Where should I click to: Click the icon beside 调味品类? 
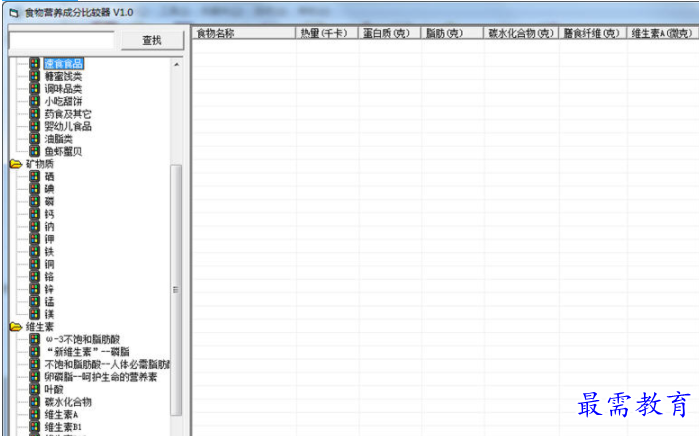click(35, 88)
